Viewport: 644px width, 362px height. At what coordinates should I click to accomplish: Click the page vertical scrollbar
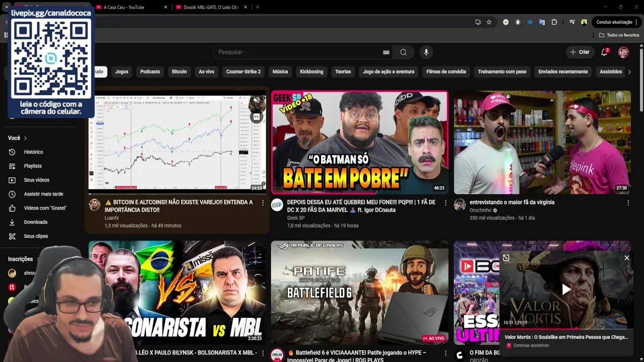coord(641,80)
